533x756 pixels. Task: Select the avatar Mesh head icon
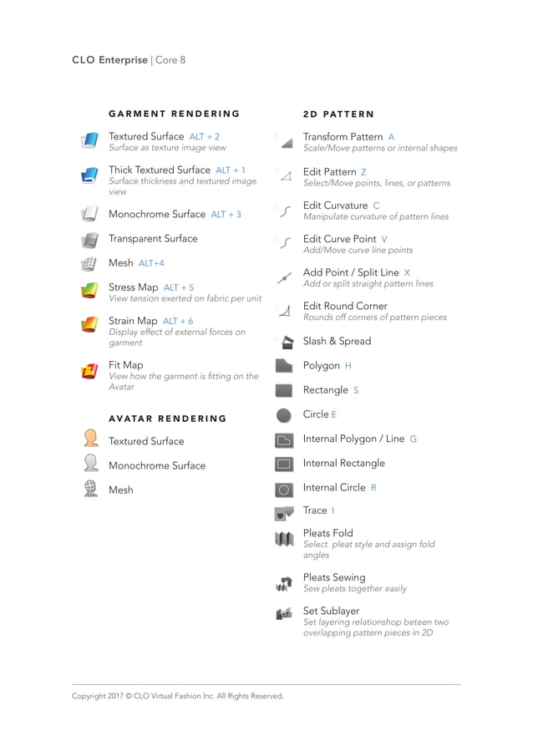91,489
